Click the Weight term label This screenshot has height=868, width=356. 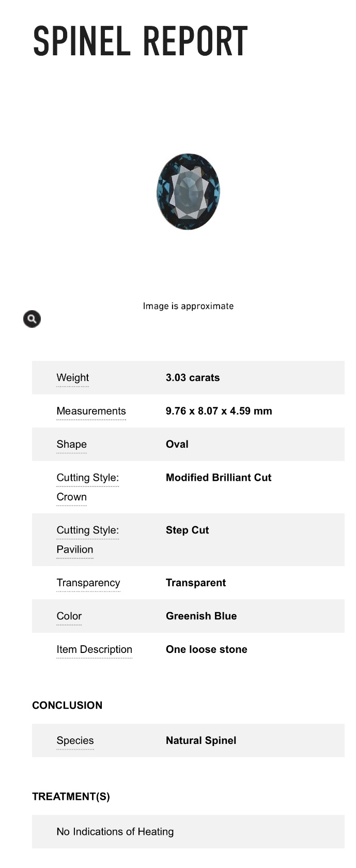click(x=73, y=378)
